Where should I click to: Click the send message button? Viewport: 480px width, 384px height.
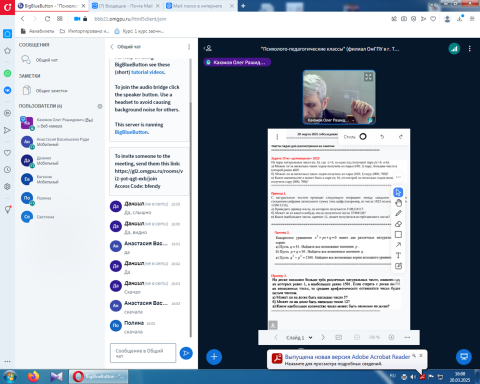click(186, 353)
